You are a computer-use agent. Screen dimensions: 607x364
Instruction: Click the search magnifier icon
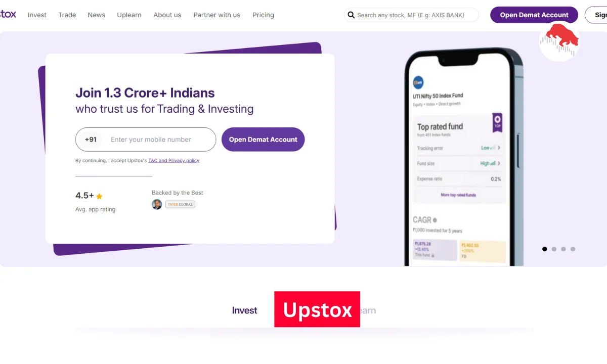coord(351,15)
